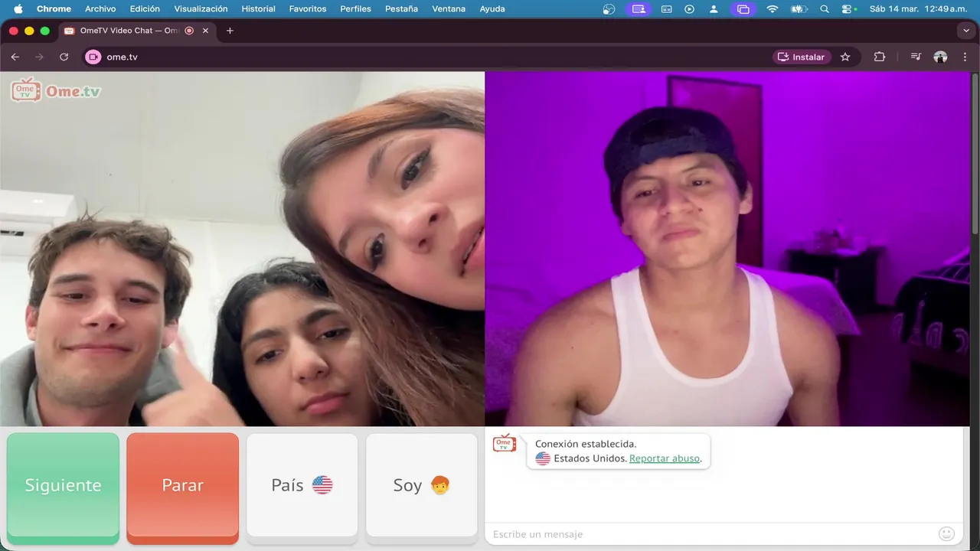Open Control Center in menu bar
980x551 pixels.
tap(848, 9)
